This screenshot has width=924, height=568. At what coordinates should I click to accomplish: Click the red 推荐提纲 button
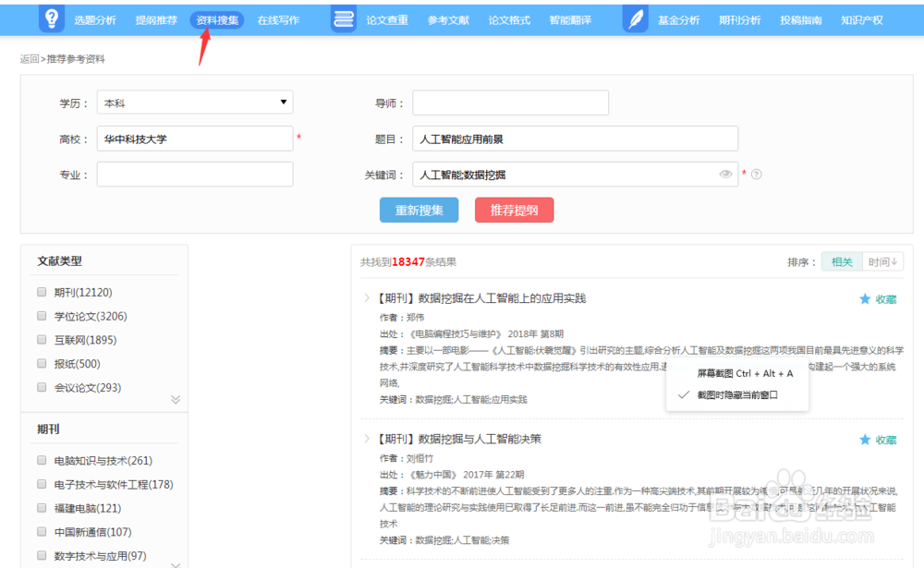515,211
